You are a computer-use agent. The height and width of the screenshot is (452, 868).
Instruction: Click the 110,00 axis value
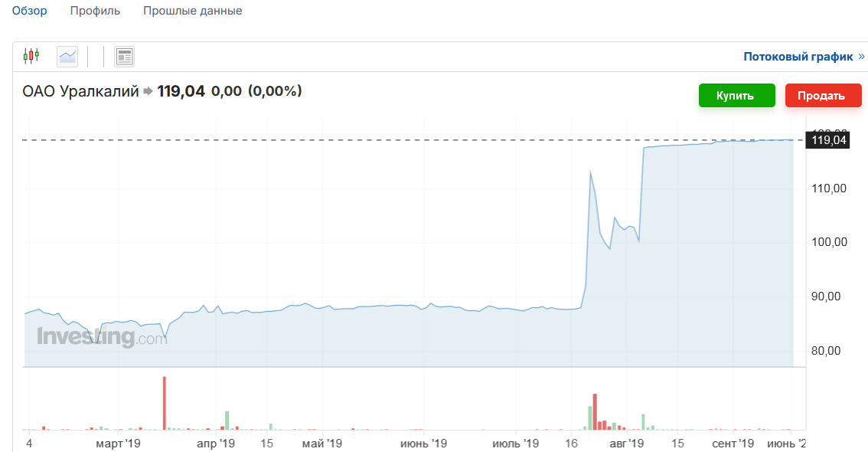click(829, 188)
